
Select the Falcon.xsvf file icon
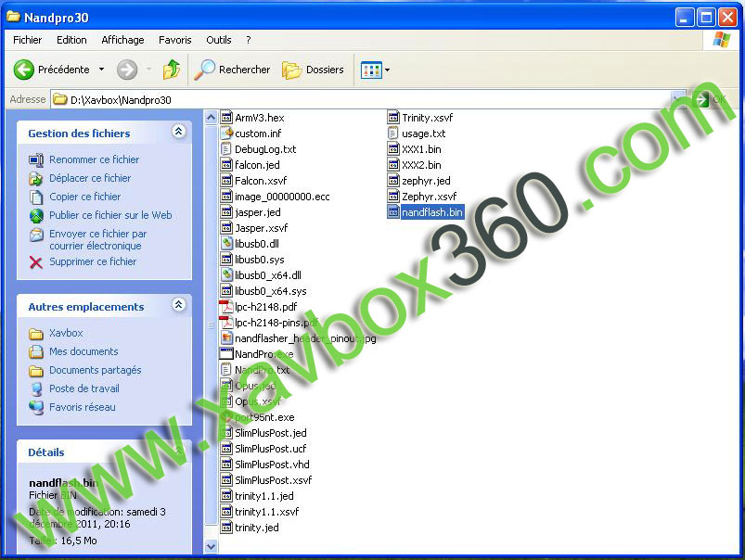click(226, 181)
